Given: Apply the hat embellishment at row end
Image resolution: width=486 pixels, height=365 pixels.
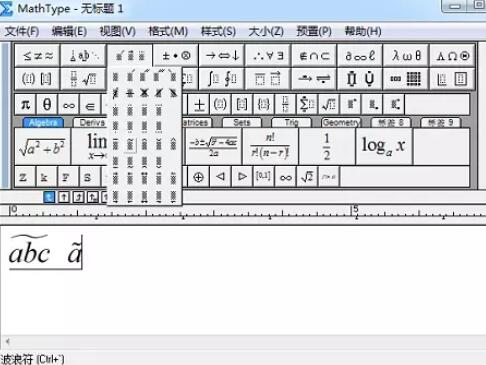Looking at the screenshot, I should 173,144.
